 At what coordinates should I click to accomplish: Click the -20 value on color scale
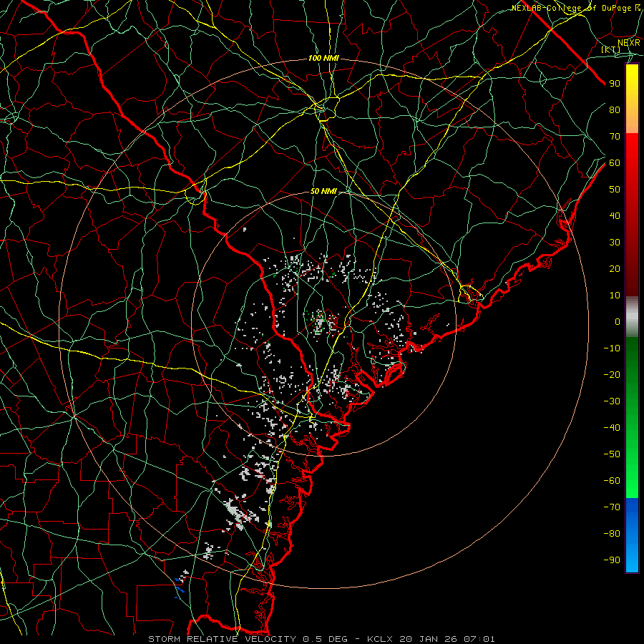612,374
